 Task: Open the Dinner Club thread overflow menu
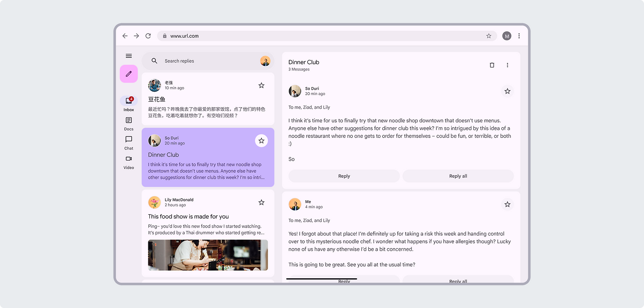507,65
